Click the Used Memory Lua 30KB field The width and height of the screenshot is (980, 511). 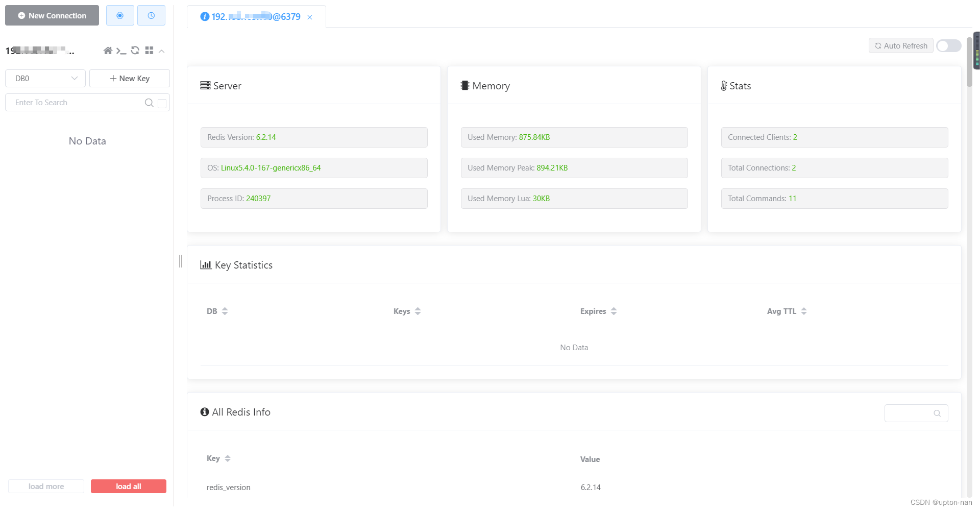(x=574, y=199)
